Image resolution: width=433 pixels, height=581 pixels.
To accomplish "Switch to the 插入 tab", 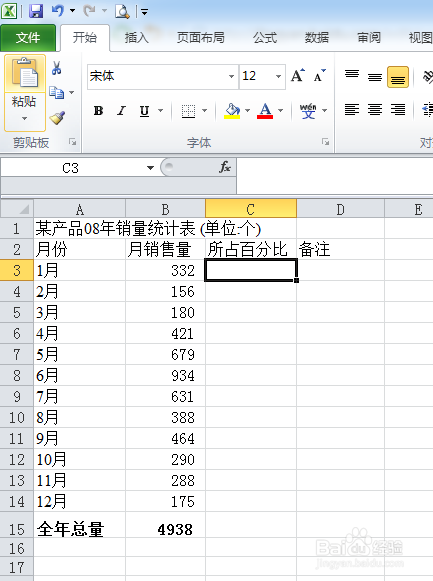I will tap(136, 38).
